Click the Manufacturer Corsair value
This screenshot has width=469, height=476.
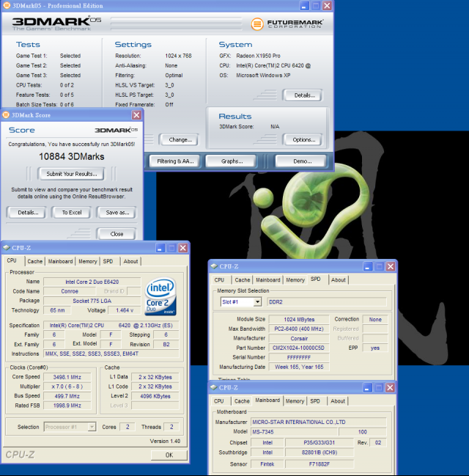point(298,339)
